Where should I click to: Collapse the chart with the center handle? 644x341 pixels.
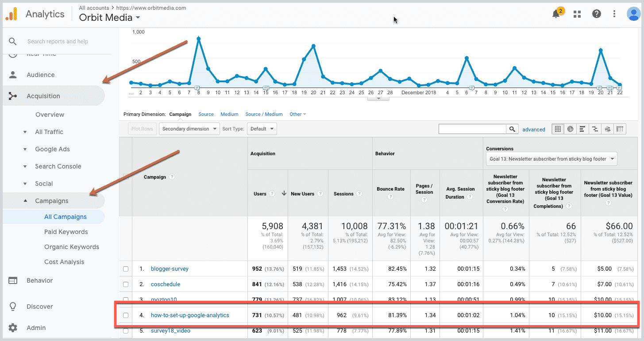coord(378,98)
